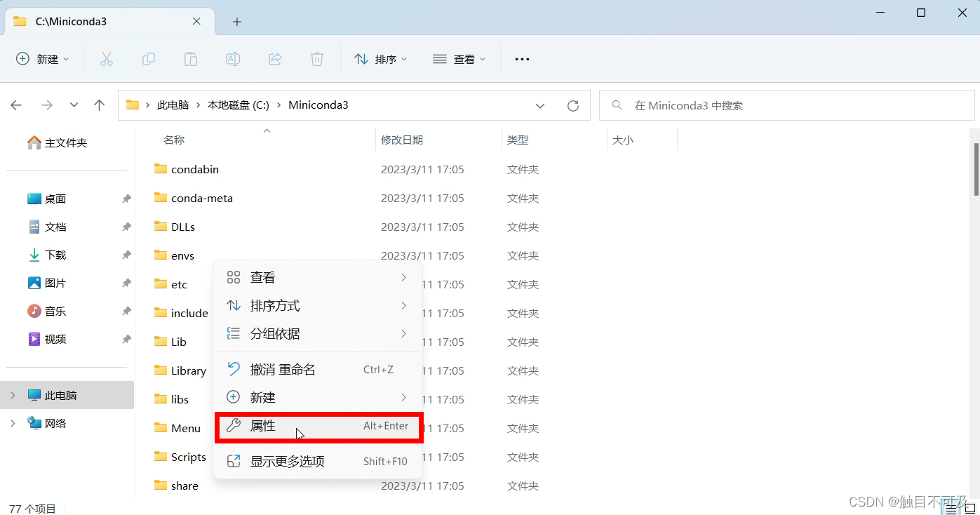Click the Miniconda3 search box
This screenshot has height=515, width=980.
coord(787,105)
